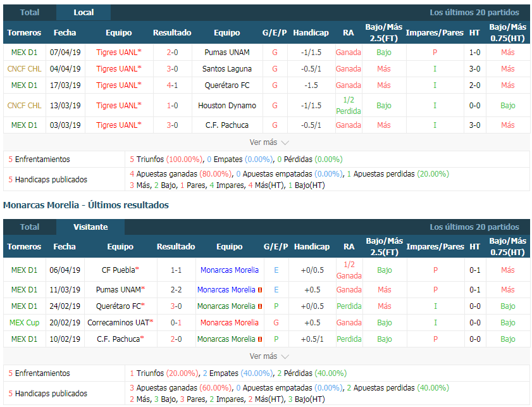The width and height of the screenshot is (532, 407).
Task: Open the Santos Laguna team link
Action: pos(226,69)
